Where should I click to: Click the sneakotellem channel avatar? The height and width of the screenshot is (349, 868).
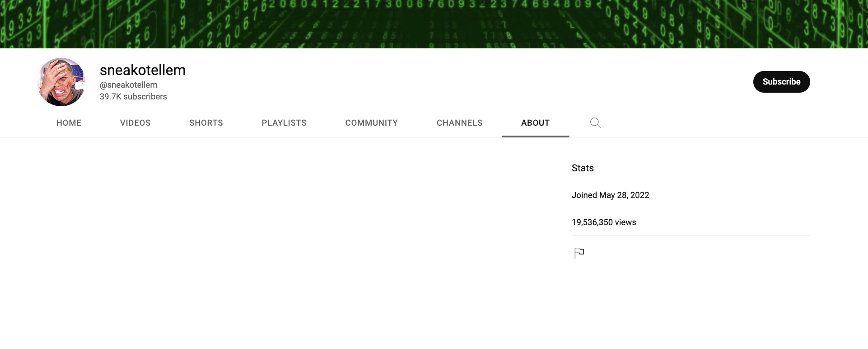point(61,82)
